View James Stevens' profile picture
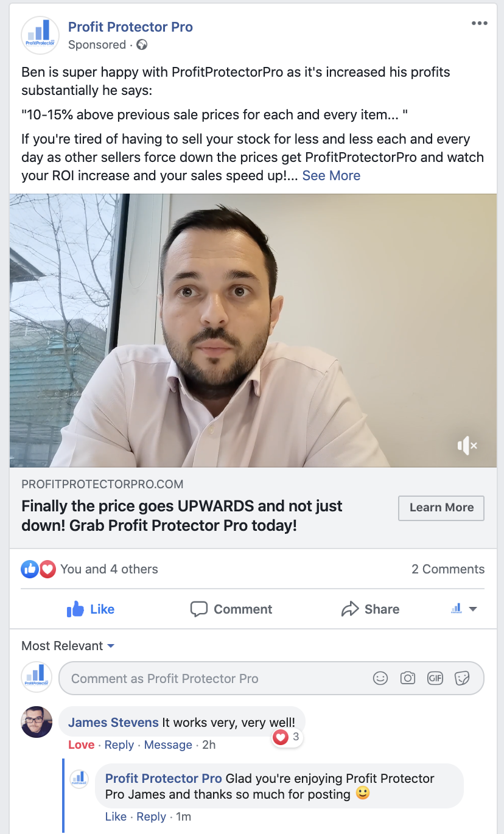Viewport: 504px width, 834px height. [37, 722]
